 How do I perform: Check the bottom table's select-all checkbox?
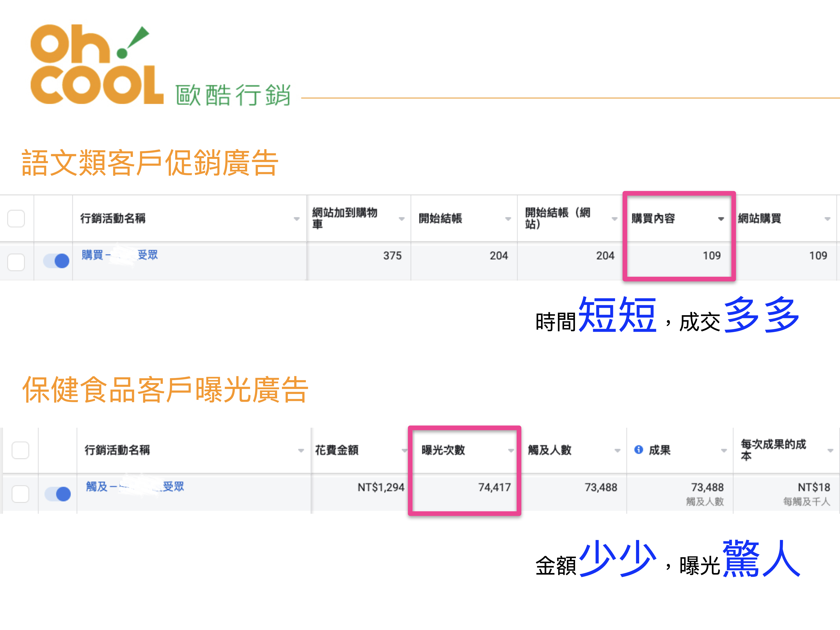(20, 450)
